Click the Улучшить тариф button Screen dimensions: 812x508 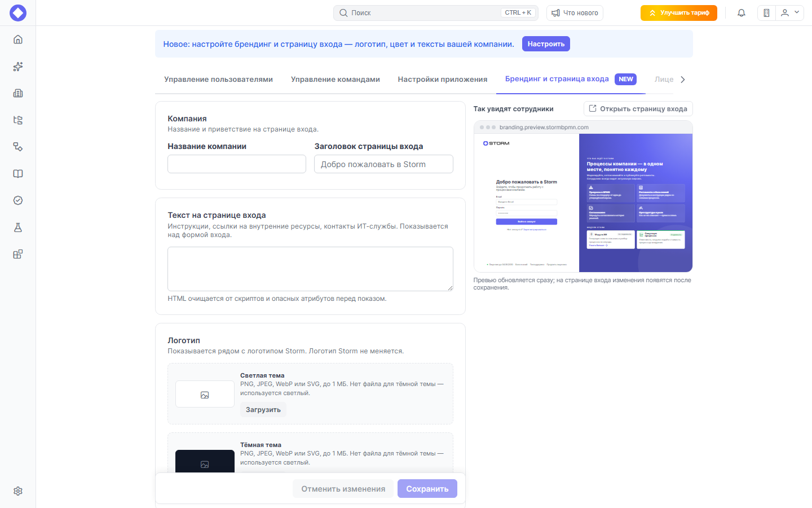tap(679, 13)
